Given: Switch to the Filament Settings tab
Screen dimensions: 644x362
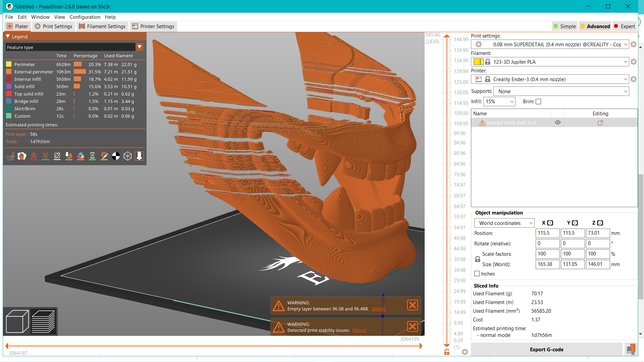Looking at the screenshot, I should 102,26.
